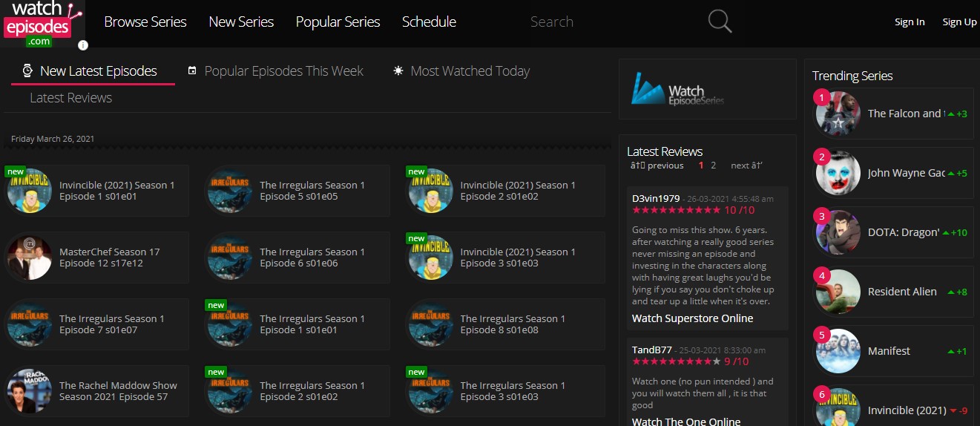Click 'Manifest' trending title
This screenshot has height=426, width=980.
889,351
